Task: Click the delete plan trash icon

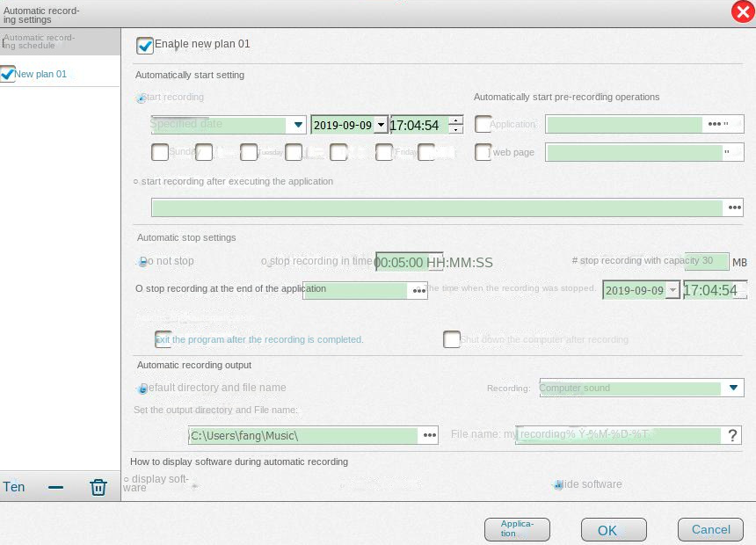Action: [x=98, y=486]
